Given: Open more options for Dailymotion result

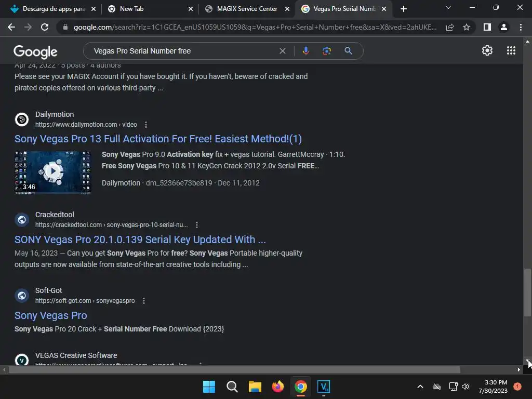Looking at the screenshot, I should coord(146,125).
